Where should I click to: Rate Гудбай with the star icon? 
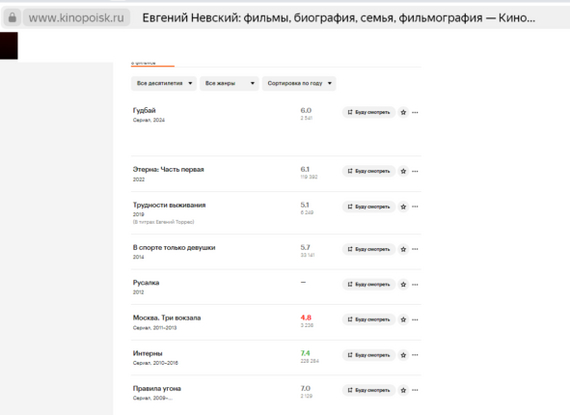[403, 112]
